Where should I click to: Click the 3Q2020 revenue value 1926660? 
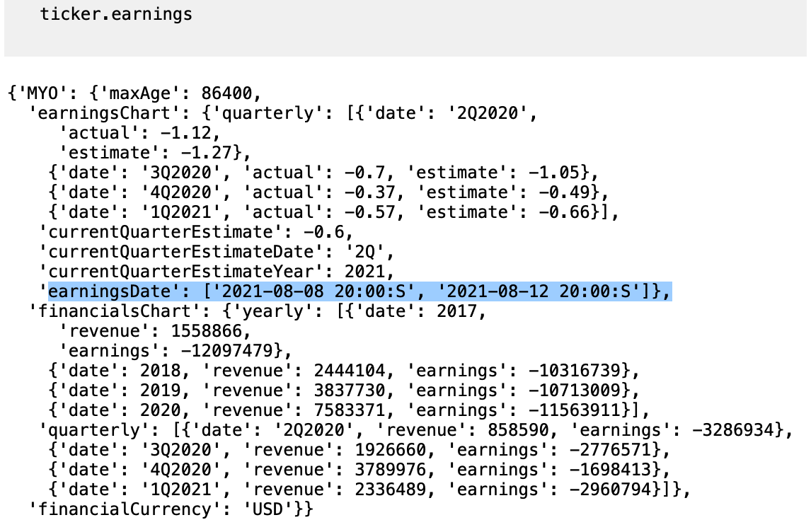[x=390, y=451]
